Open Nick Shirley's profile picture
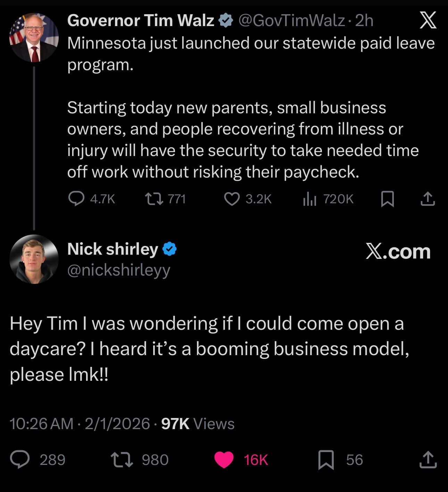The width and height of the screenshot is (448, 492). (x=34, y=259)
